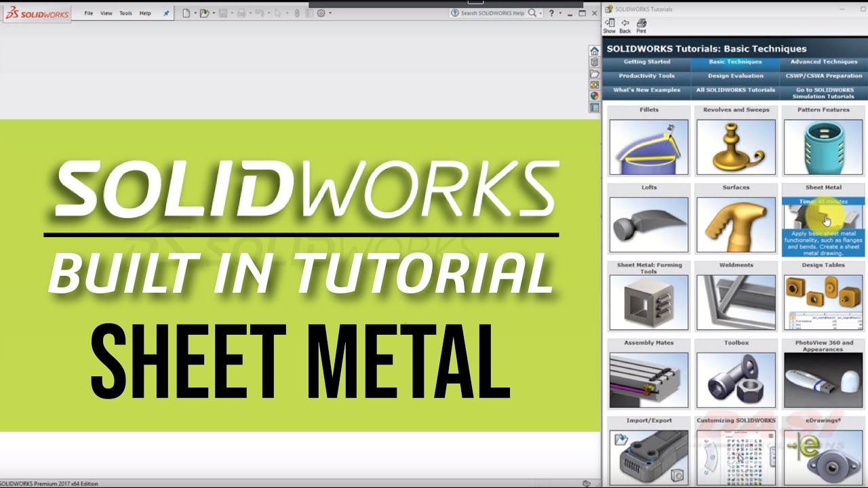Image resolution: width=868 pixels, height=488 pixels.
Task: Click the SOLIDWORKS logo
Action: [x=37, y=14]
